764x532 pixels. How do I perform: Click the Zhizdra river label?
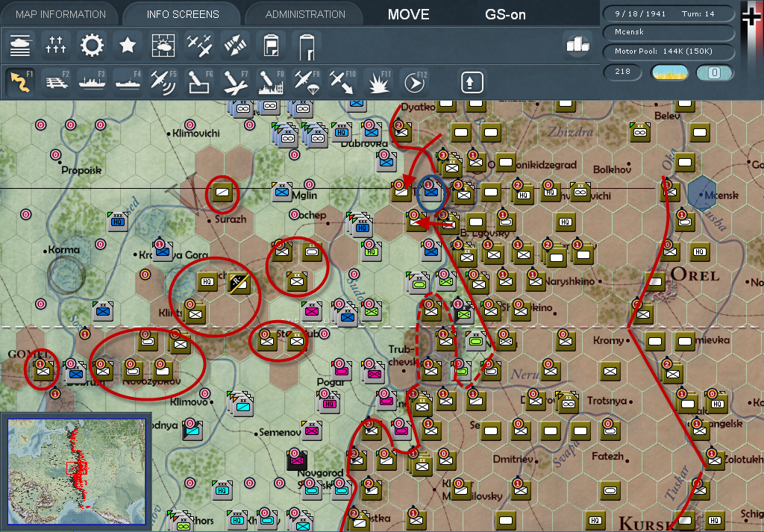pos(570,131)
